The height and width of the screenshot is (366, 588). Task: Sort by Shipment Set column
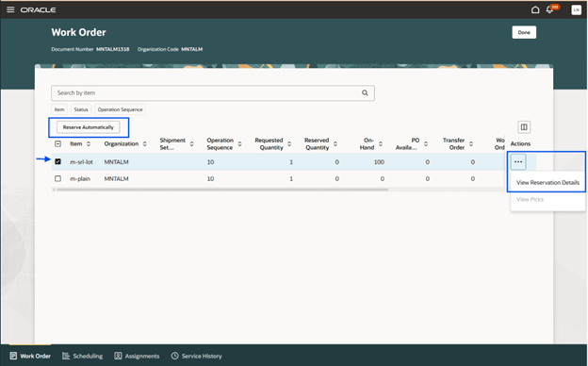(x=191, y=143)
